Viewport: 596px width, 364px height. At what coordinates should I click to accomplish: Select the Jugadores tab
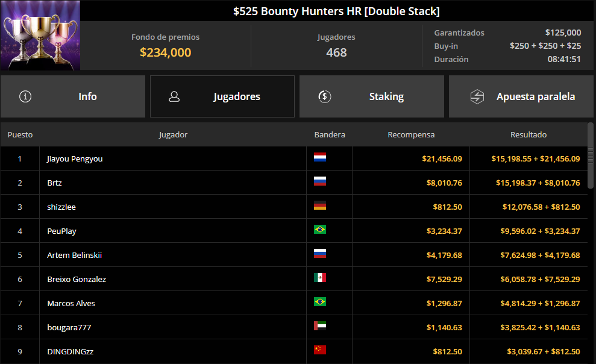coord(222,96)
